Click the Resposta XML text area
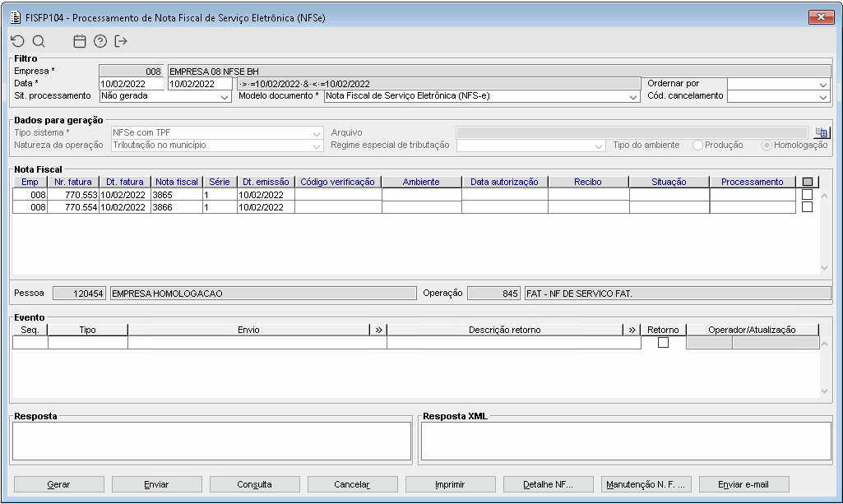Viewport: 843px width, 504px height. click(x=626, y=442)
